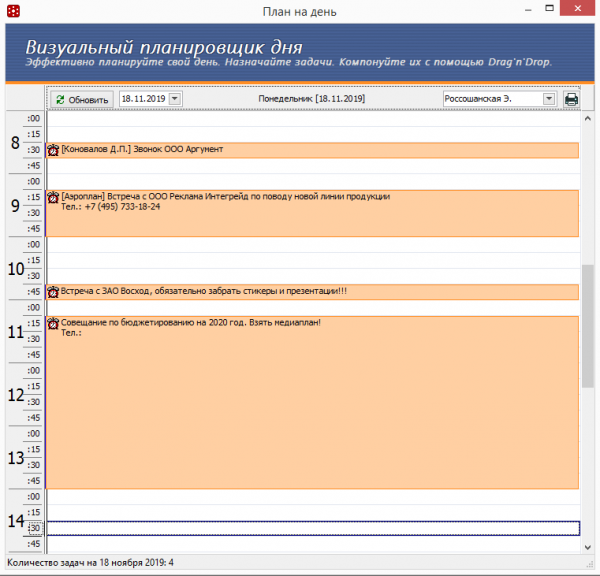Click the empty 14:30 time slot
This screenshot has width=600, height=576.
click(310, 528)
